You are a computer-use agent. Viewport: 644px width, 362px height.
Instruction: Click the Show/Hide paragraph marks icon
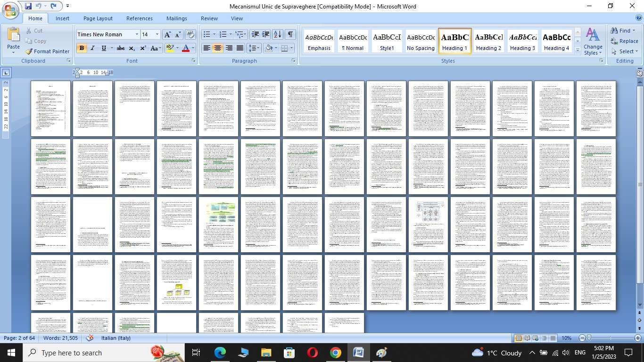[x=290, y=34]
